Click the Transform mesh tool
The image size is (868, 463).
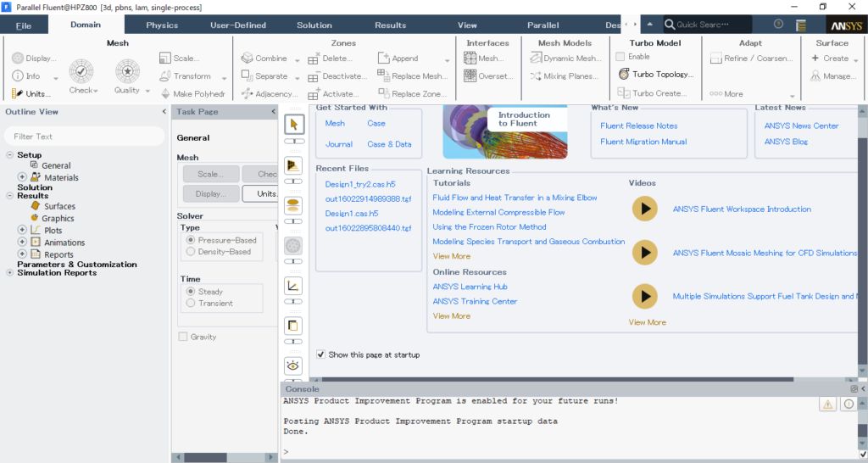[186, 75]
